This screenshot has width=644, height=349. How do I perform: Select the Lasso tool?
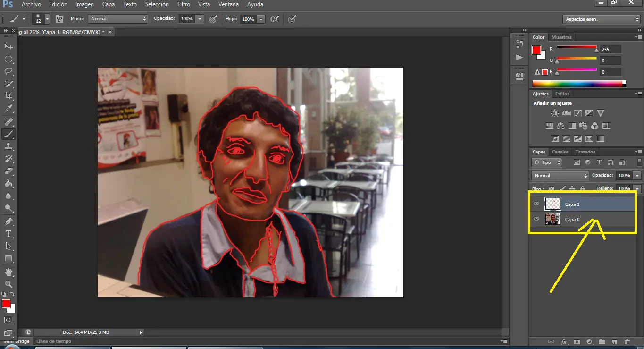[8, 71]
